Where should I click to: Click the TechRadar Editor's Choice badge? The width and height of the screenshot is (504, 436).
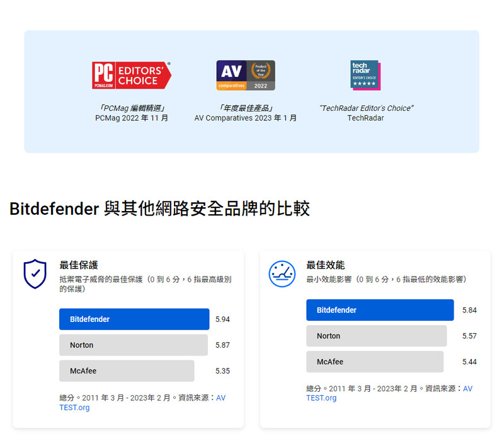pyautogui.click(x=365, y=76)
